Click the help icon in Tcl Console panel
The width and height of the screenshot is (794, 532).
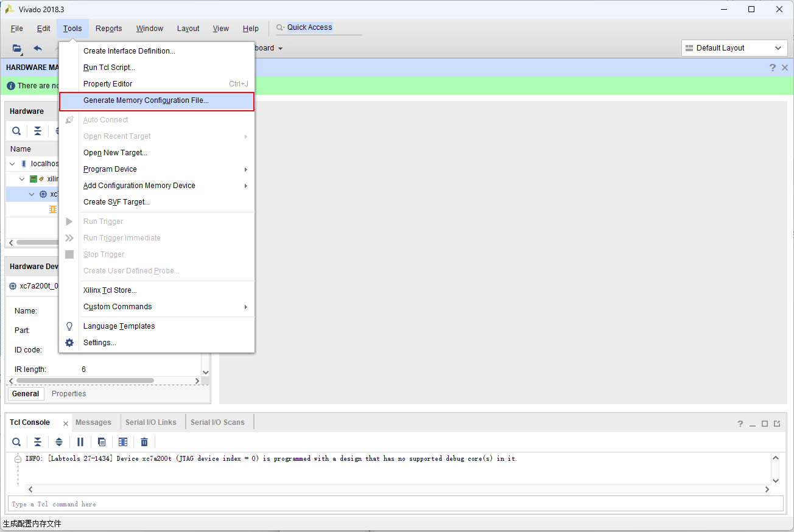(740, 424)
